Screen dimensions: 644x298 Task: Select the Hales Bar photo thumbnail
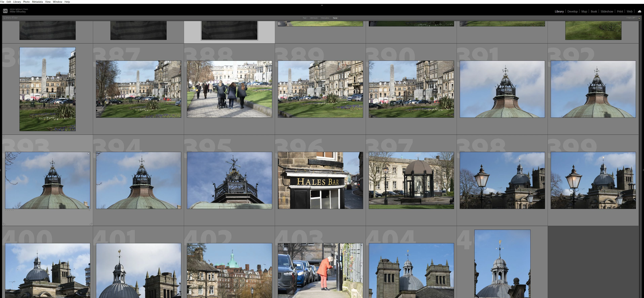pyautogui.click(x=320, y=180)
